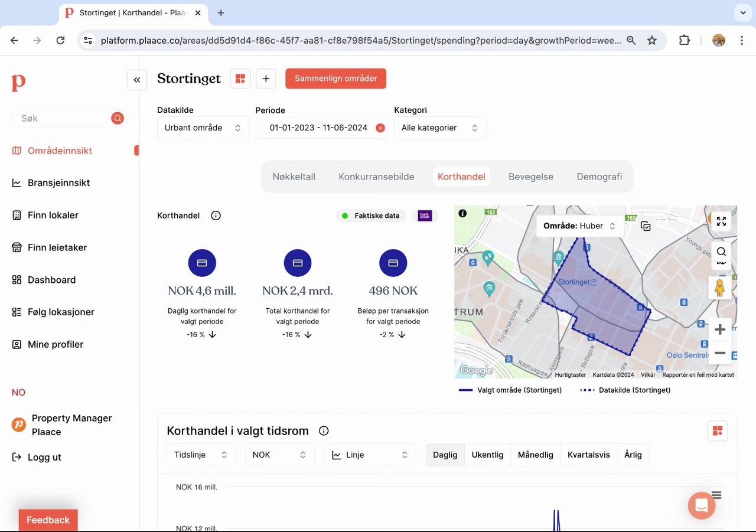Image resolution: width=756 pixels, height=532 pixels.
Task: Open the tab search chevron in the browser
Action: coord(742,12)
